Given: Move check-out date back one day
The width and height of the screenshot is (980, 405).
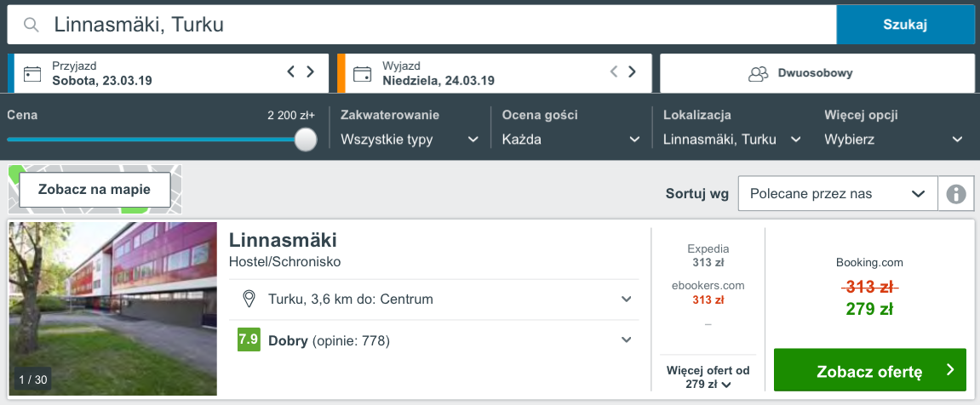Looking at the screenshot, I should pyautogui.click(x=613, y=72).
